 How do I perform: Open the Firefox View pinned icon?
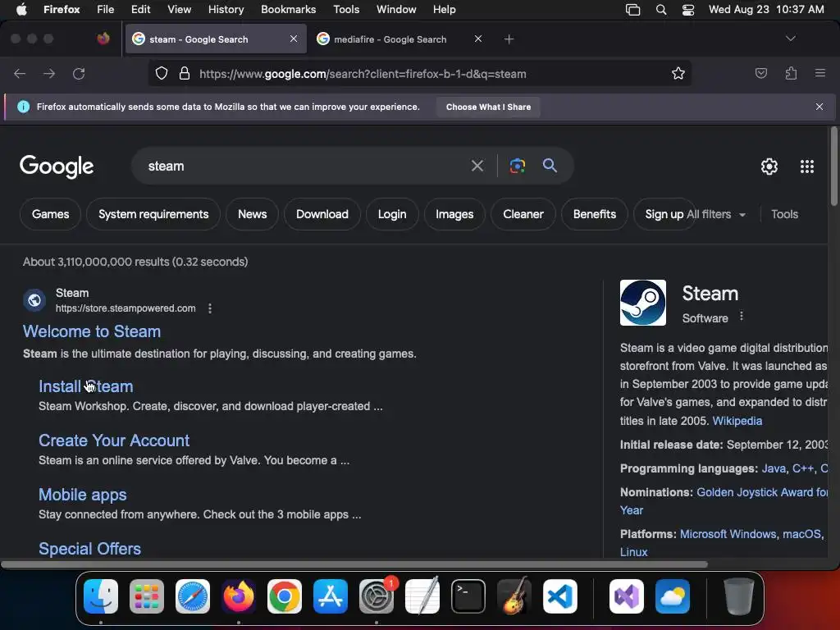(x=103, y=39)
